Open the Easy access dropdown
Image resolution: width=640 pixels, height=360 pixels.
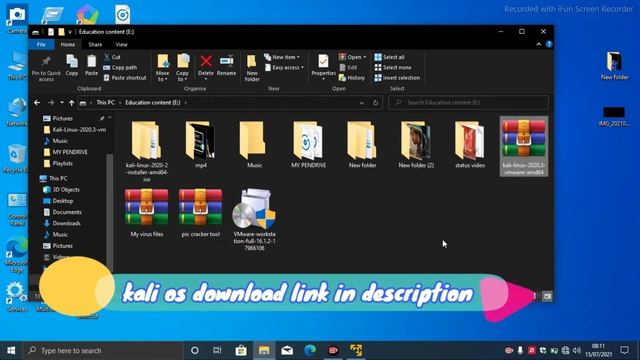(284, 67)
